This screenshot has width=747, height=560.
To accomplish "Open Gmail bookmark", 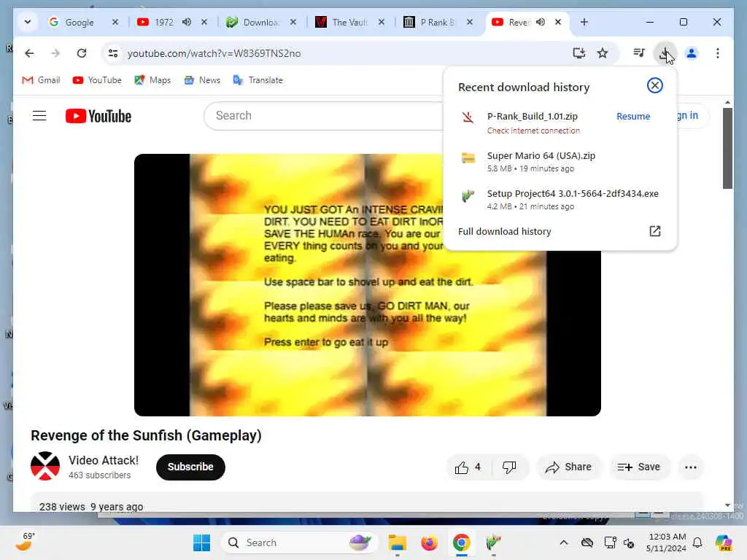I will tap(42, 80).
